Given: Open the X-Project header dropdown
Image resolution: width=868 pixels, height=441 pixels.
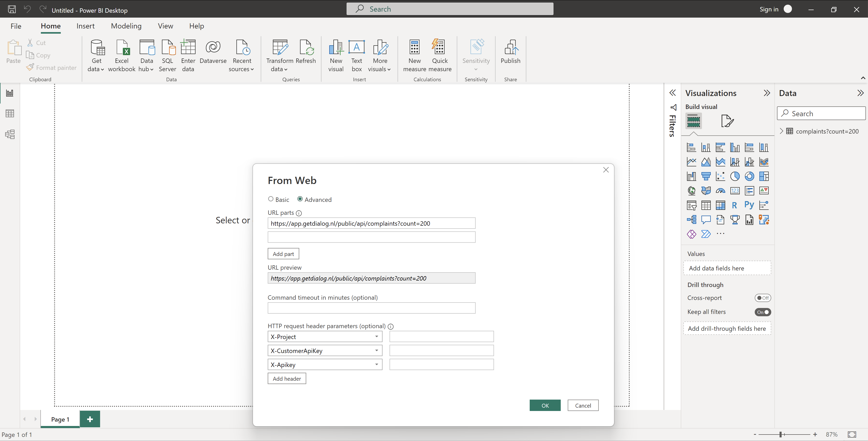Looking at the screenshot, I should (x=377, y=336).
